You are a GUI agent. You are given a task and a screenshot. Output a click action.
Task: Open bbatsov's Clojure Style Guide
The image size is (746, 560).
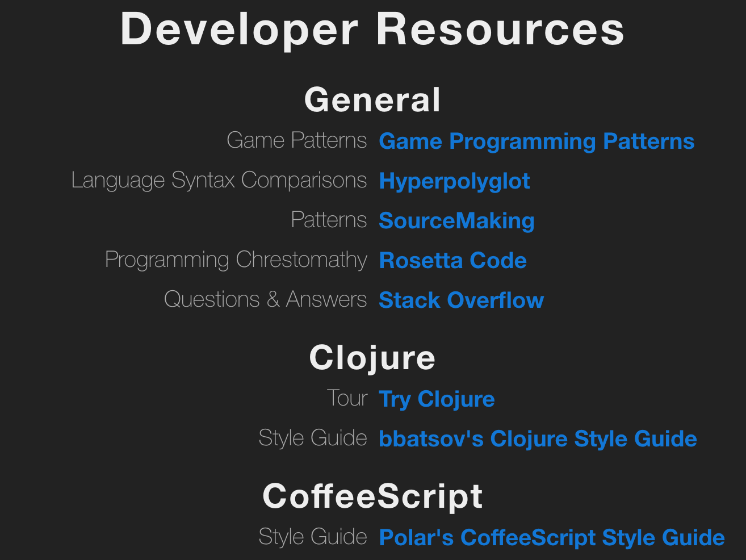pos(537,438)
